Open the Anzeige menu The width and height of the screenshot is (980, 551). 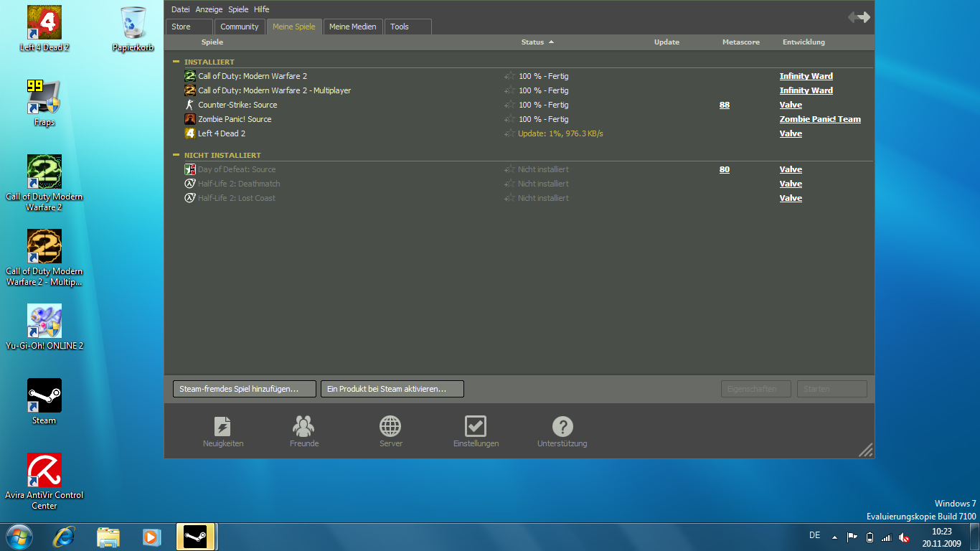pos(209,9)
